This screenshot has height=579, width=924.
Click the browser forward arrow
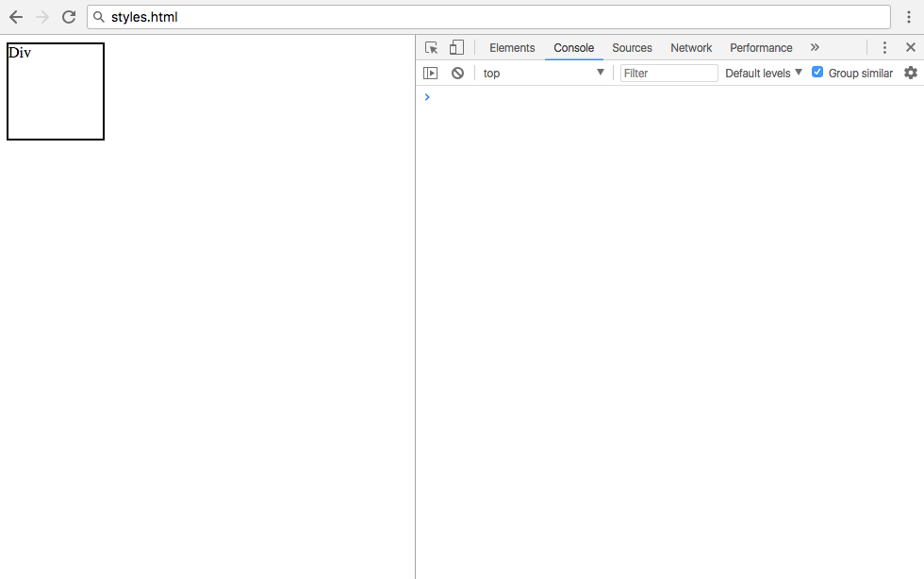click(x=42, y=17)
